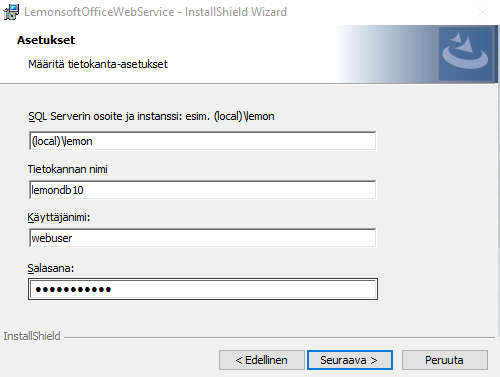
Task: Click the 'Tietokannan nimi' label
Action: [x=68, y=169]
